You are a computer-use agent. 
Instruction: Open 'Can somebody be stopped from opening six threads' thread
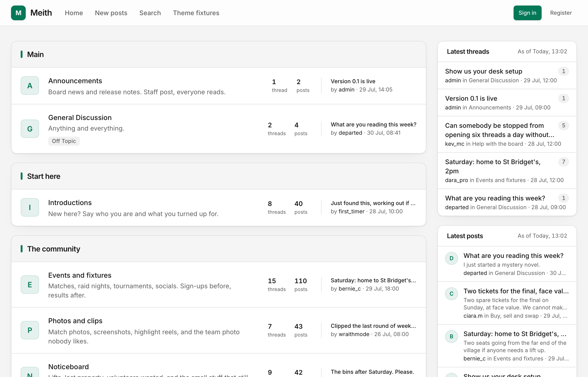point(500,130)
